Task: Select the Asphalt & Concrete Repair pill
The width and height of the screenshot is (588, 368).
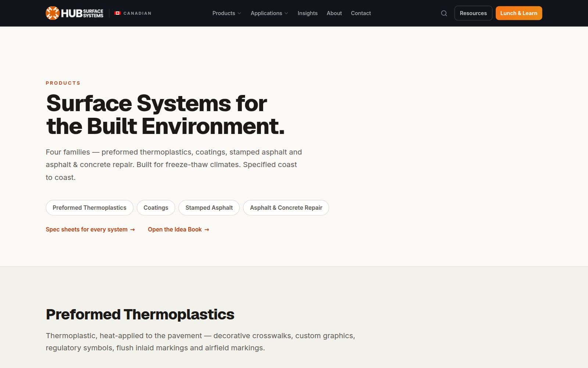Action: 286,208
